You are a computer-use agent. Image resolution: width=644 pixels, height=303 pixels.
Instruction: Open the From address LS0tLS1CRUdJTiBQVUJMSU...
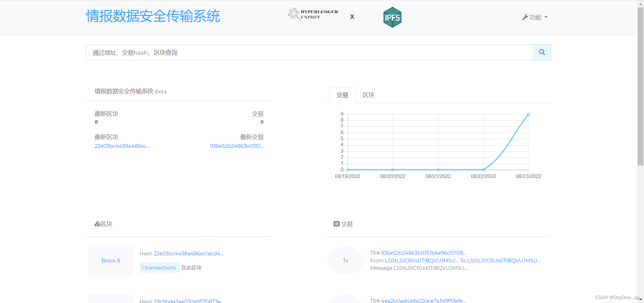[x=422, y=261]
